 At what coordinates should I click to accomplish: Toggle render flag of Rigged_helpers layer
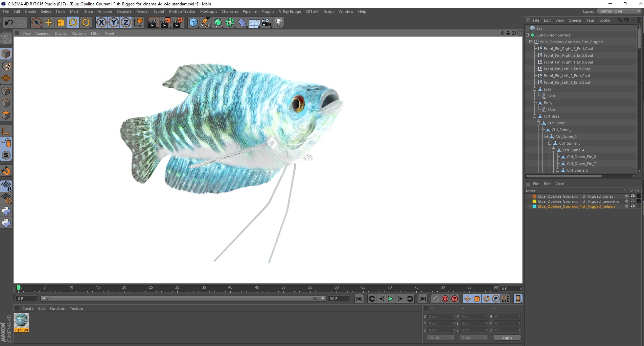tap(639, 206)
